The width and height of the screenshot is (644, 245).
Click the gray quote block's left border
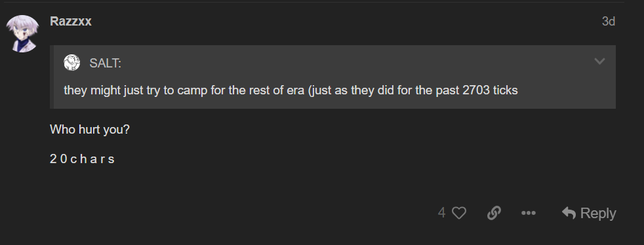click(52, 77)
